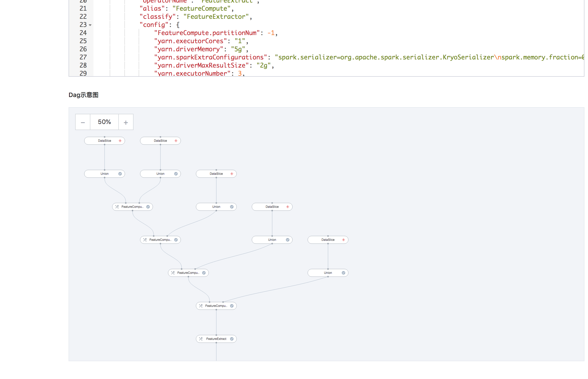588x379 pixels.
Task: Select the second-from-top FeatureCompu.. node label
Action: 160,240
